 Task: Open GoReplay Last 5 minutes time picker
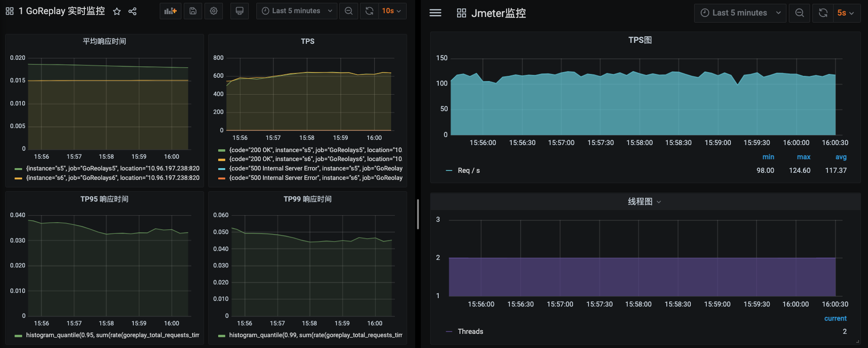[297, 11]
